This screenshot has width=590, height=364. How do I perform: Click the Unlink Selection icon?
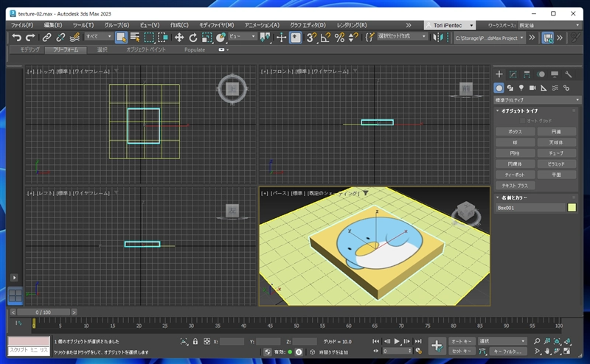60,38
